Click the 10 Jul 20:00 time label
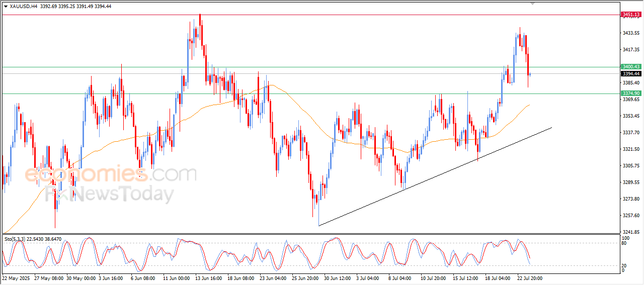The width and height of the screenshot is (644, 285). [x=434, y=278]
